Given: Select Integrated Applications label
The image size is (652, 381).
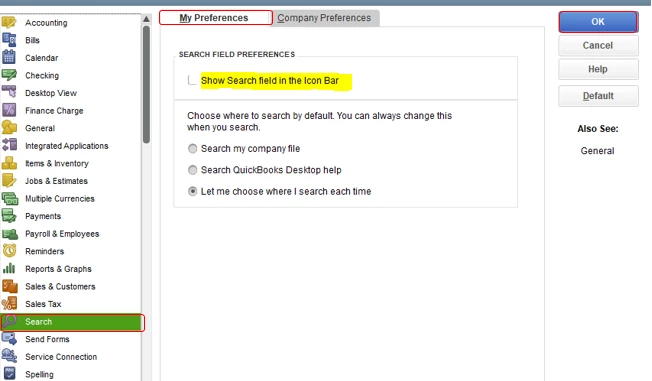Looking at the screenshot, I should [x=67, y=146].
